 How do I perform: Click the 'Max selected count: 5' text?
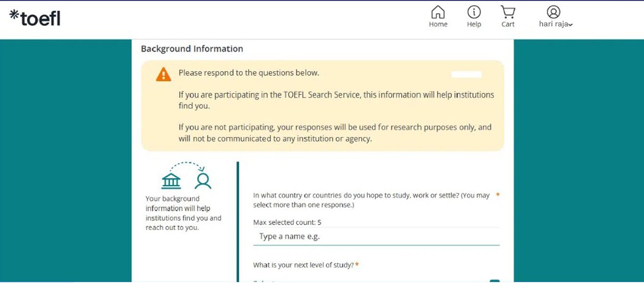287,222
